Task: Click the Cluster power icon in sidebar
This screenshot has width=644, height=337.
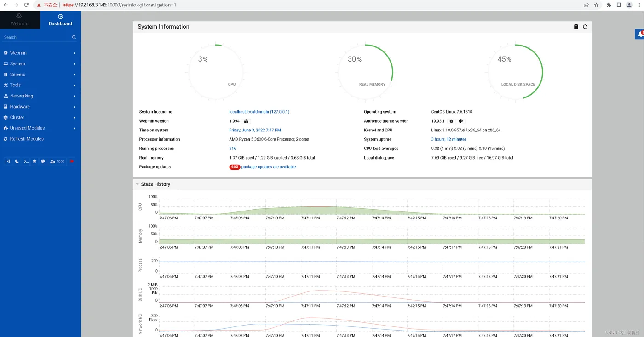Action: [6, 117]
